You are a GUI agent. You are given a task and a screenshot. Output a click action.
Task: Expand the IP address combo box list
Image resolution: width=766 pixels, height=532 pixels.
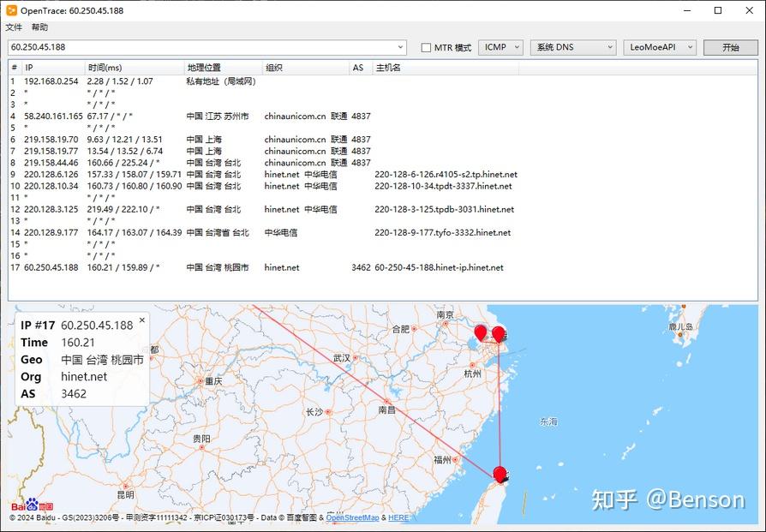pyautogui.click(x=400, y=47)
